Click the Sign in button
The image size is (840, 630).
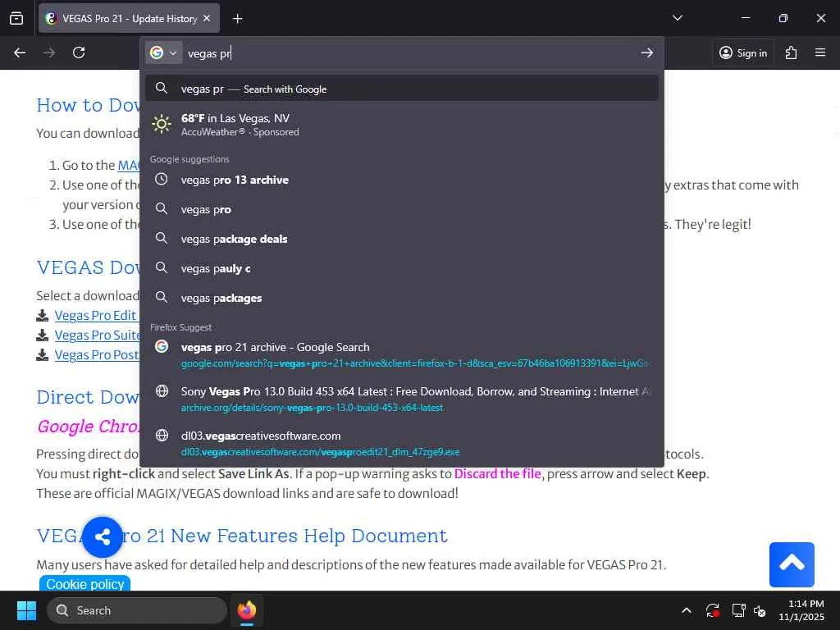(743, 52)
